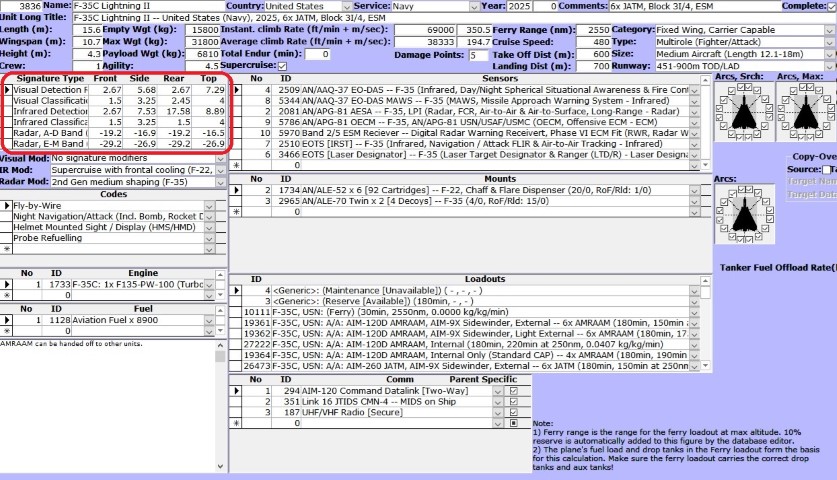Open dropdown of the Link 16 JTIDS comm row
The height and width of the screenshot is (480, 837).
[x=498, y=402]
